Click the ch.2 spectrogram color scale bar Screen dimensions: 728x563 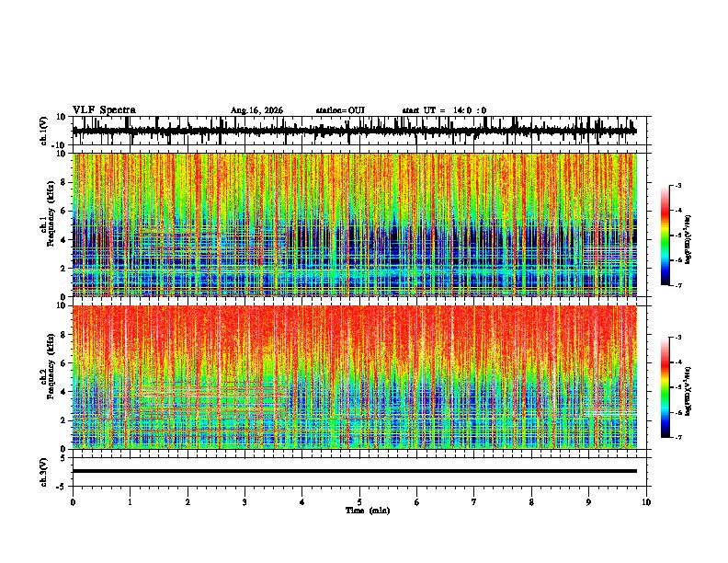point(665,387)
